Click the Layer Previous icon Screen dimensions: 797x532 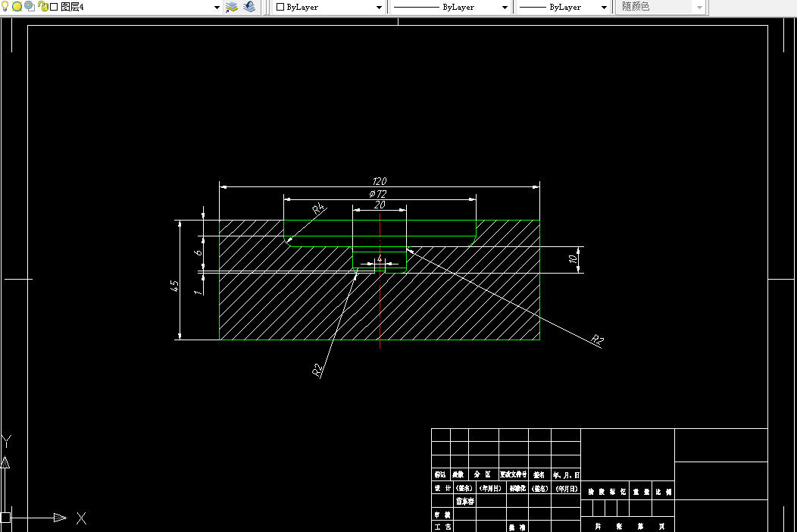[x=249, y=7]
